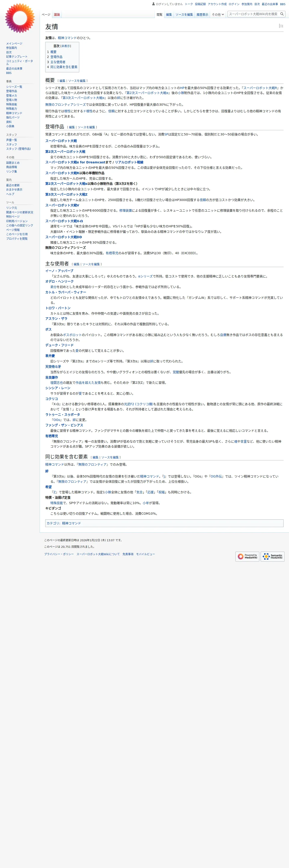Click the user icon beside ログインしていません
The image size is (289, 868).
[x=154, y=4]
